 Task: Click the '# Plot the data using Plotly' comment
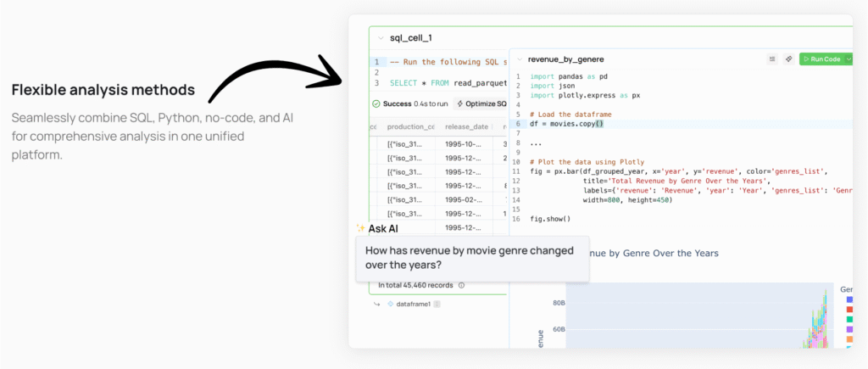pyautogui.click(x=587, y=162)
